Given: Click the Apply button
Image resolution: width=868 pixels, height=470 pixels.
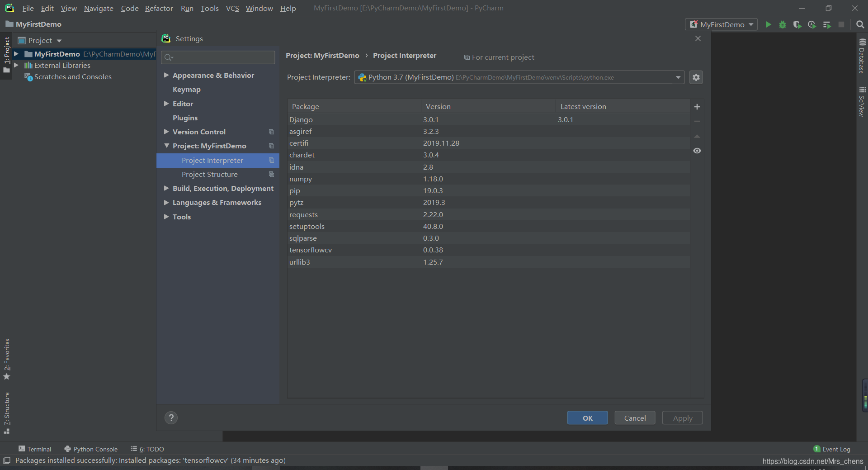Looking at the screenshot, I should (682, 418).
